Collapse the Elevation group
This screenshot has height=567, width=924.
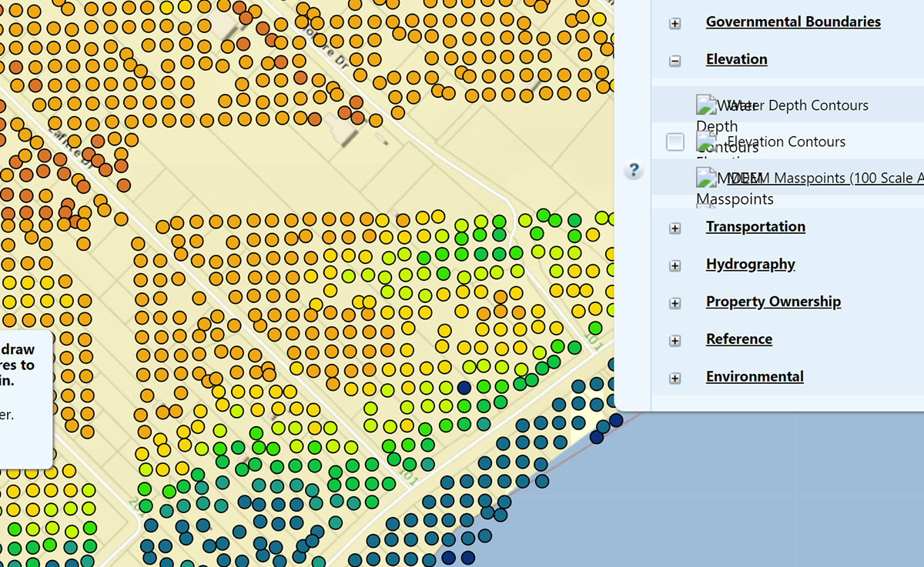click(x=675, y=60)
